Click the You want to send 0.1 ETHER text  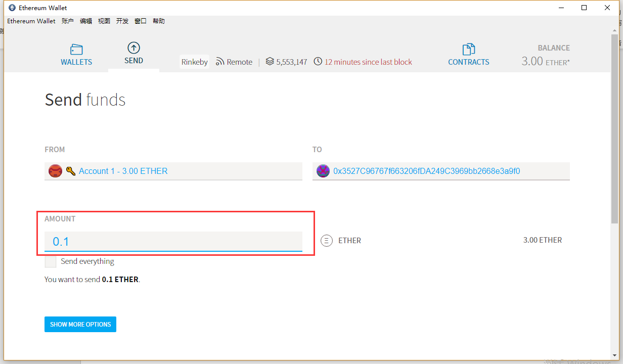pyautogui.click(x=92, y=279)
